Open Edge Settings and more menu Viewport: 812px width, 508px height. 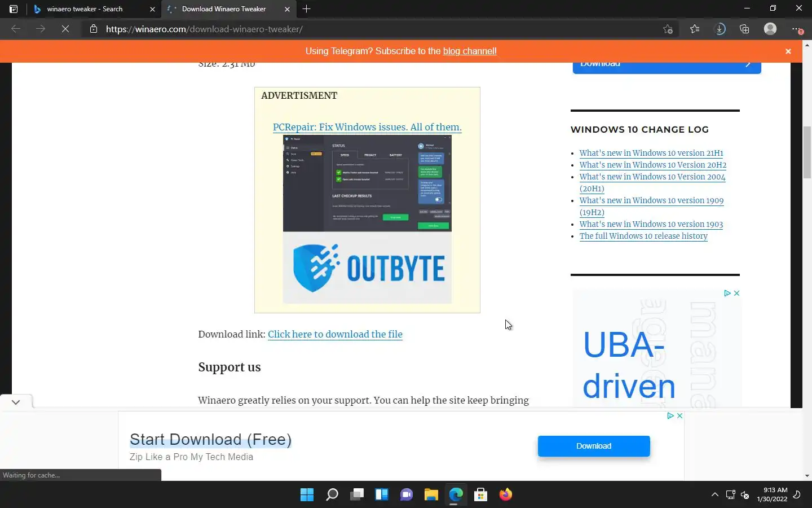(796, 29)
